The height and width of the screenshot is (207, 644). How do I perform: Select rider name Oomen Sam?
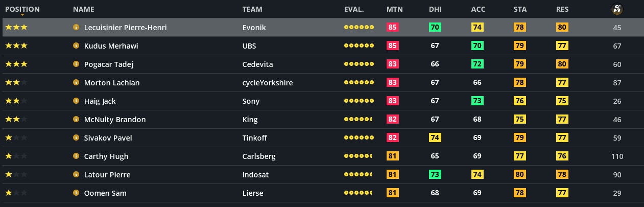click(x=105, y=193)
